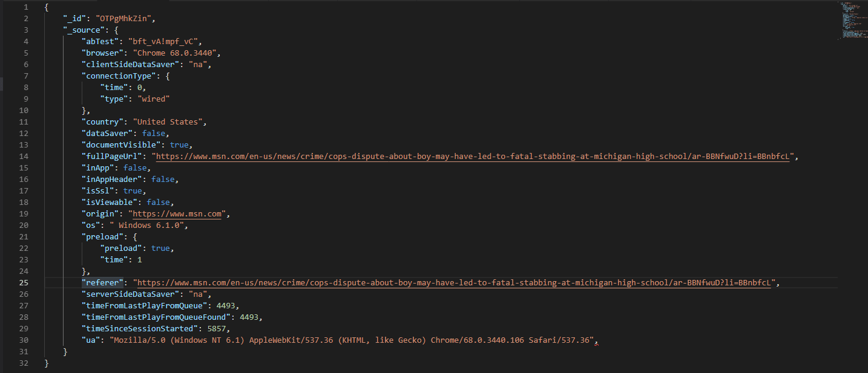The image size is (868, 373).
Task: Click the "wired" type value
Action: point(153,99)
